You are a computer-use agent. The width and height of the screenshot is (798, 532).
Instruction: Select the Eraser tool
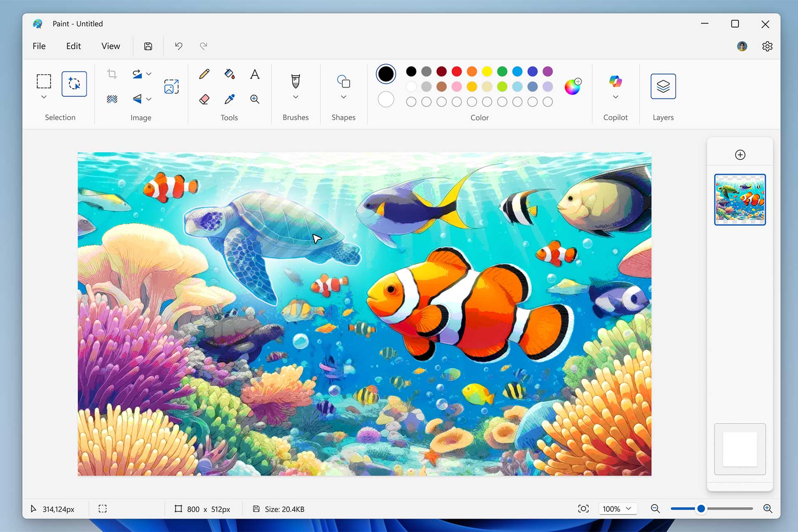coord(204,99)
